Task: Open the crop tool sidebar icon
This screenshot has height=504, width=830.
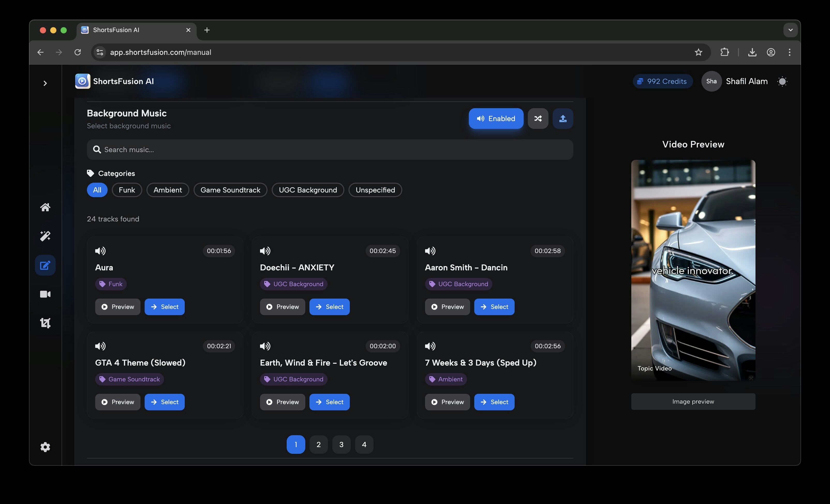Action: tap(45, 323)
